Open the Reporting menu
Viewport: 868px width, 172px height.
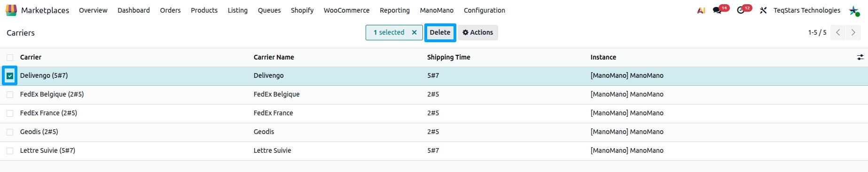point(395,10)
